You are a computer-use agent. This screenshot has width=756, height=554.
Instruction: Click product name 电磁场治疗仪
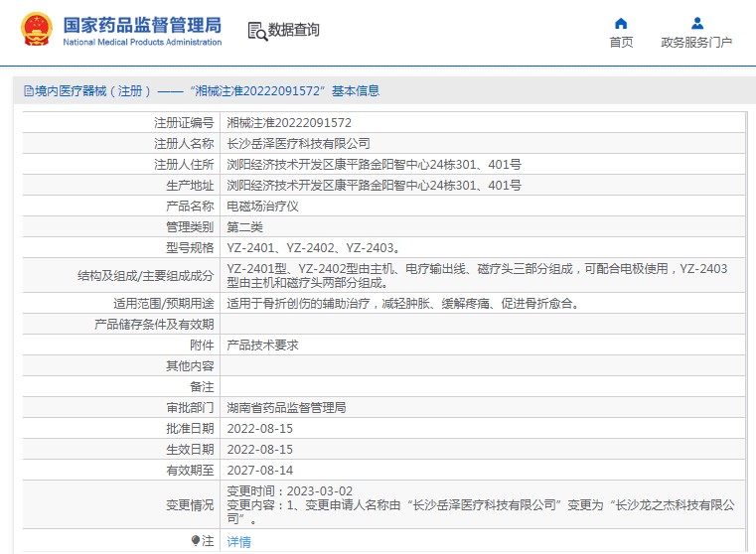click(262, 207)
